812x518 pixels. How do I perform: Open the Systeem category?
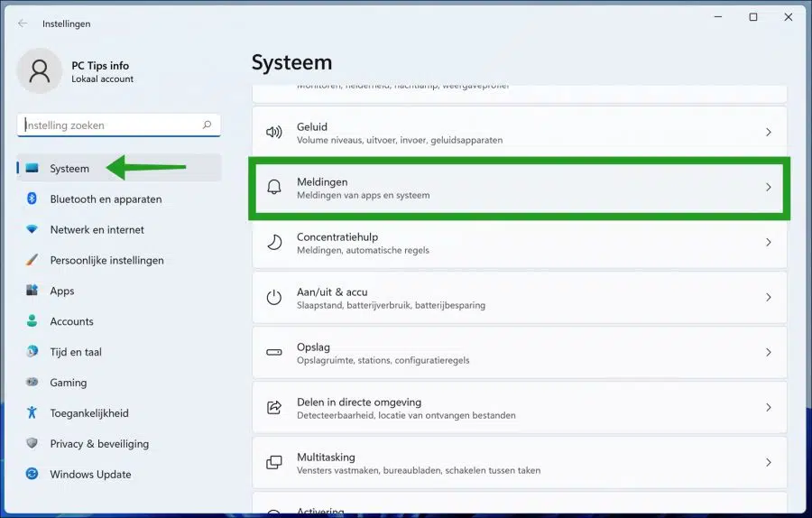pos(119,168)
